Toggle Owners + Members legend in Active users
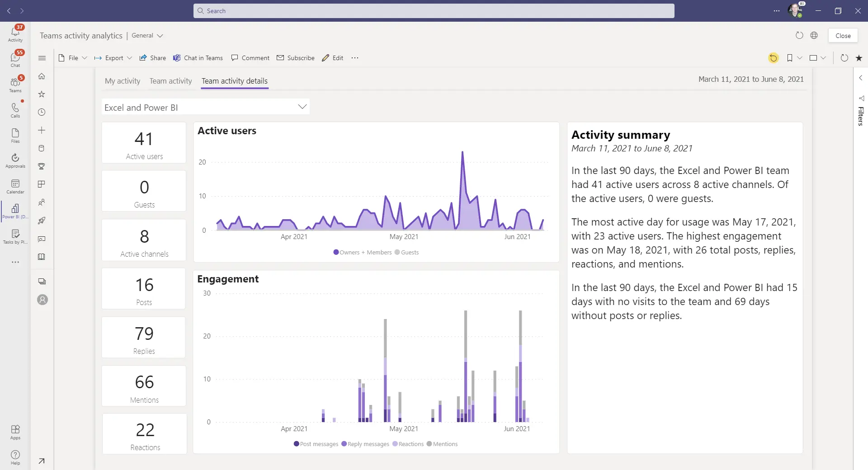The width and height of the screenshot is (868, 470). click(363, 252)
